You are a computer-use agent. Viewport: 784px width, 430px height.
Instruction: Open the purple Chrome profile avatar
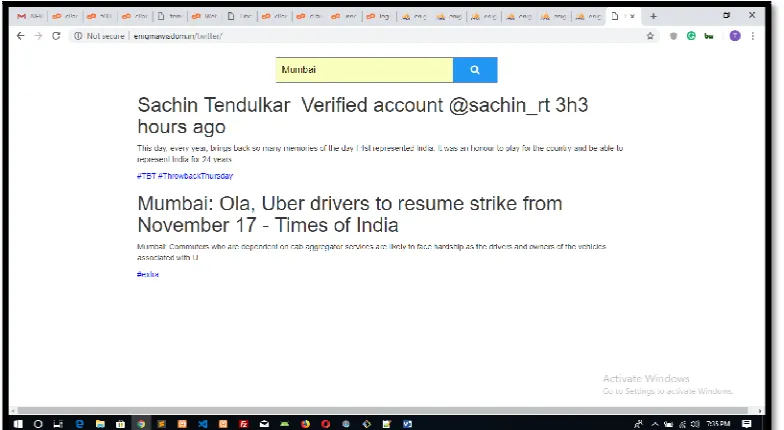[734, 36]
